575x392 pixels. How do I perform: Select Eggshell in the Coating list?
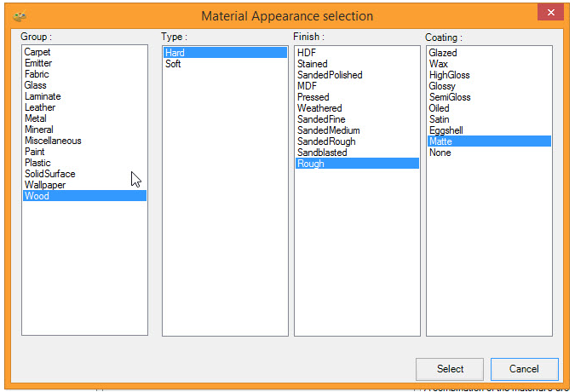[x=445, y=130]
